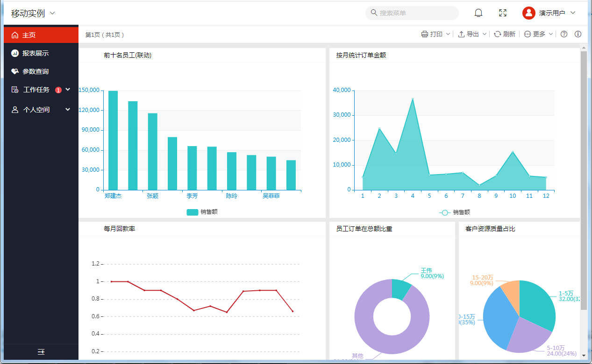Viewport: 592px width, 364px height.
Task: Click the printer 打印 icon
Action: click(425, 34)
